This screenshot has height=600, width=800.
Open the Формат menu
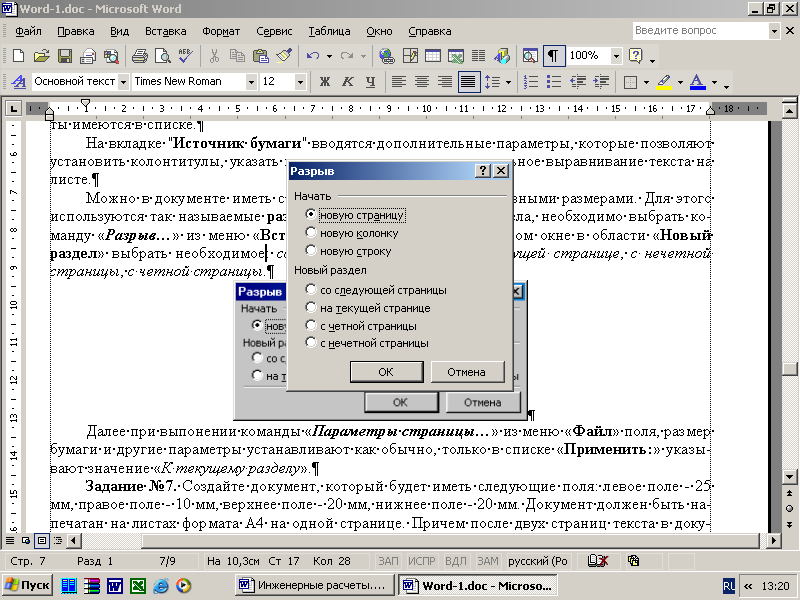tap(221, 31)
